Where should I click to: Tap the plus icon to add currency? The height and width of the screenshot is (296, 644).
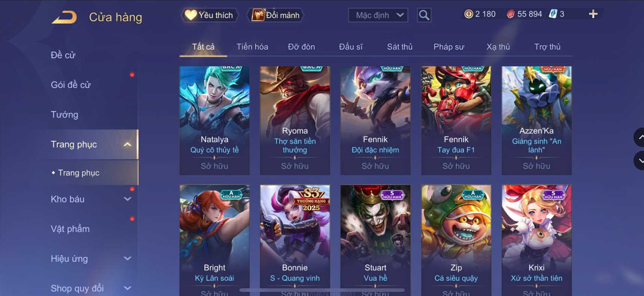tap(593, 14)
